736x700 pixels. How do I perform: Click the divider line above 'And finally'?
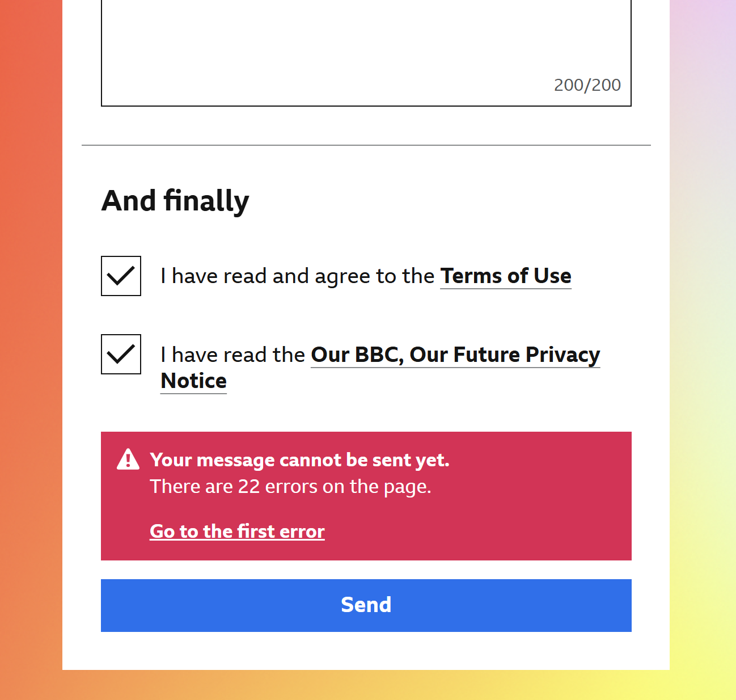pyautogui.click(x=366, y=145)
